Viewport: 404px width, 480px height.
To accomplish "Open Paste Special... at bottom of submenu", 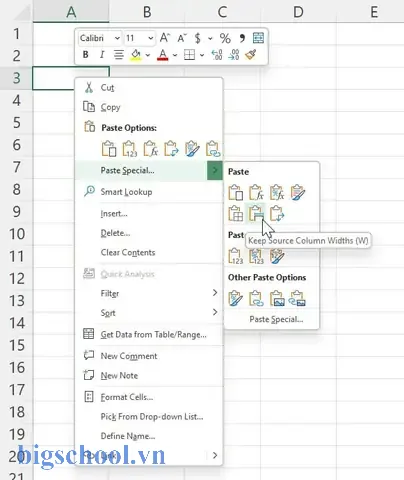I will point(272,319).
